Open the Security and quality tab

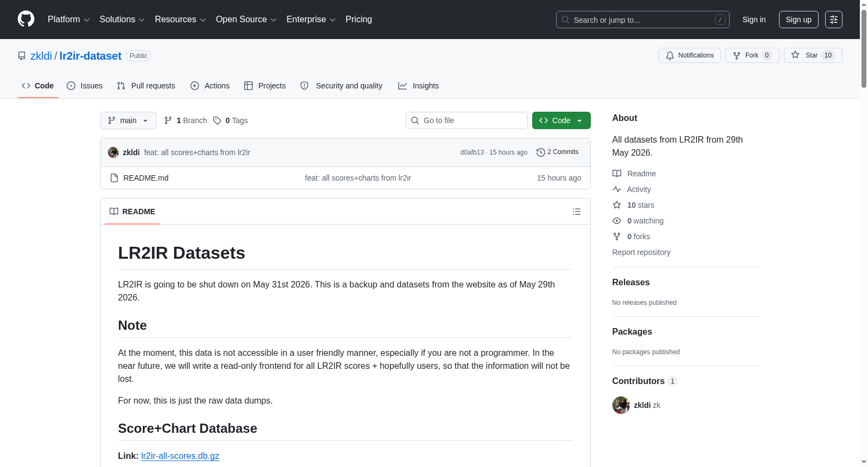click(x=341, y=86)
